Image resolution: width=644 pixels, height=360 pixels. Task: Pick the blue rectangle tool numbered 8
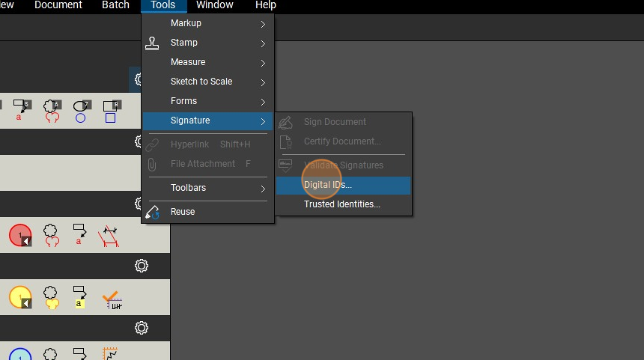pyautogui.click(x=112, y=111)
